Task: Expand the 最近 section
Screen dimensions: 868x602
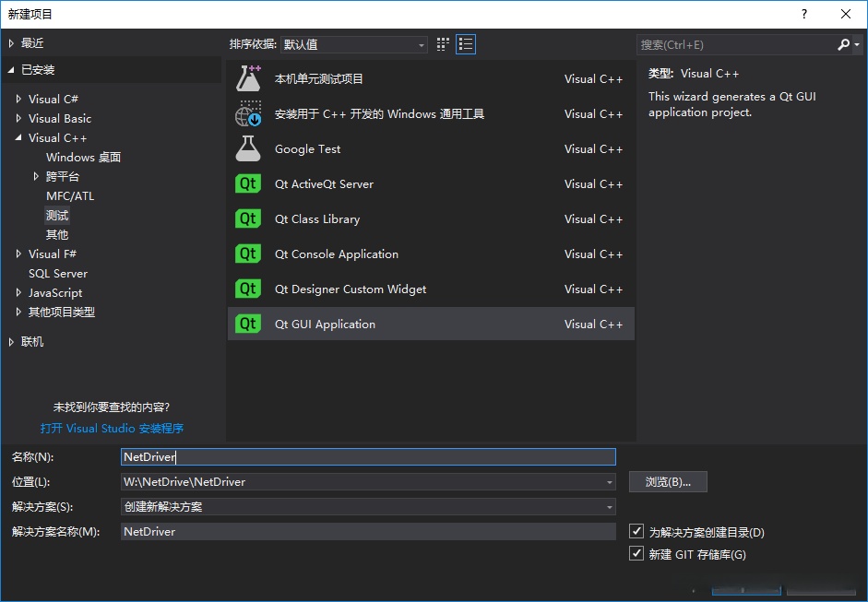Action: point(11,43)
